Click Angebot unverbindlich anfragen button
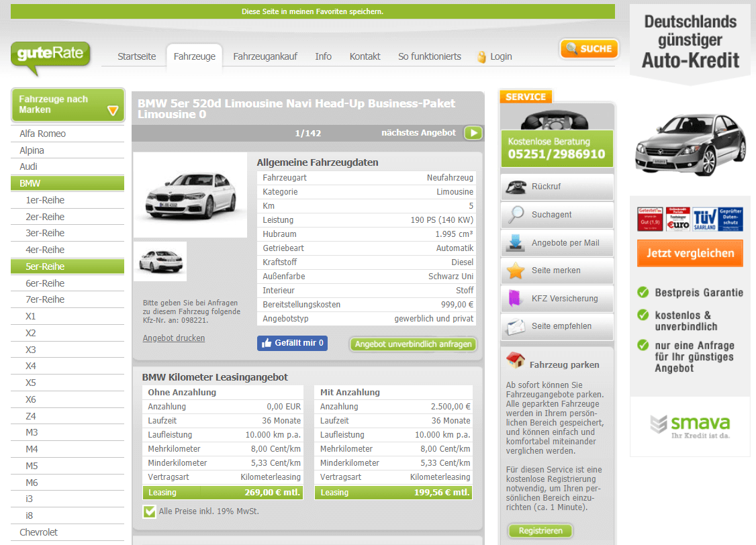756x545 pixels. [413, 344]
